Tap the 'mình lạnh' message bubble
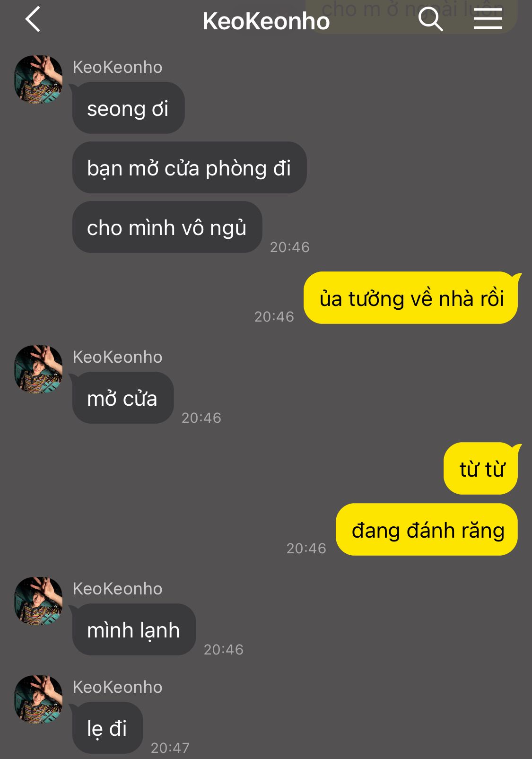The image size is (532, 759). pos(134,629)
